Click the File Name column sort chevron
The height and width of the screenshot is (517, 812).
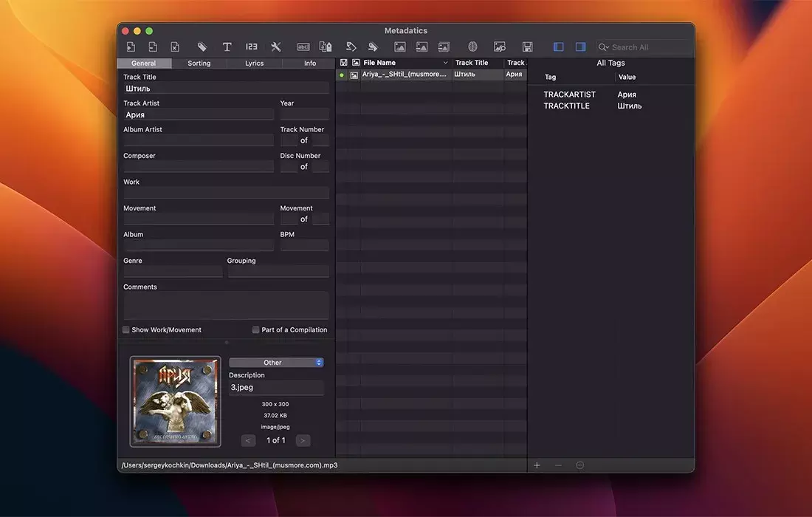(x=445, y=64)
